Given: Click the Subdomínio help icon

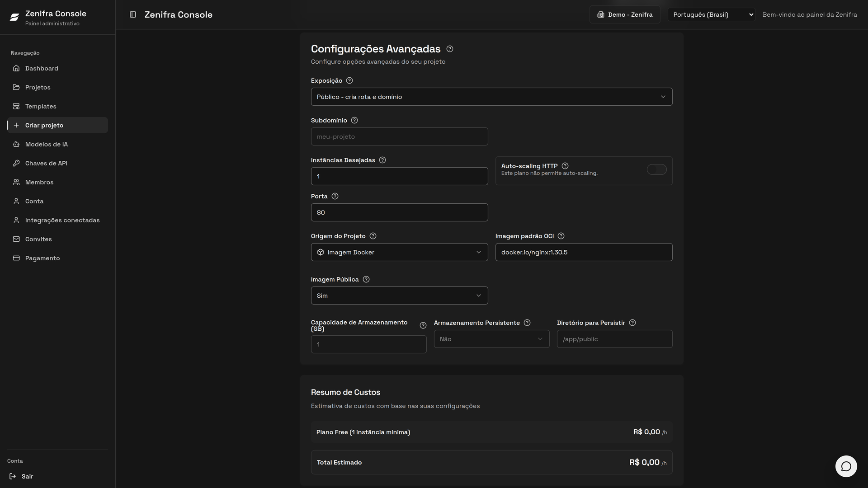Looking at the screenshot, I should pos(354,120).
